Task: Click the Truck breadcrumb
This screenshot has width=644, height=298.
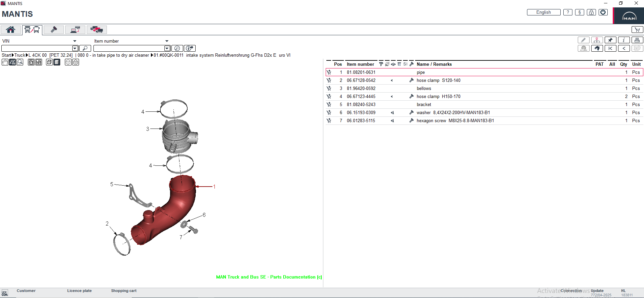Action: [x=20, y=55]
